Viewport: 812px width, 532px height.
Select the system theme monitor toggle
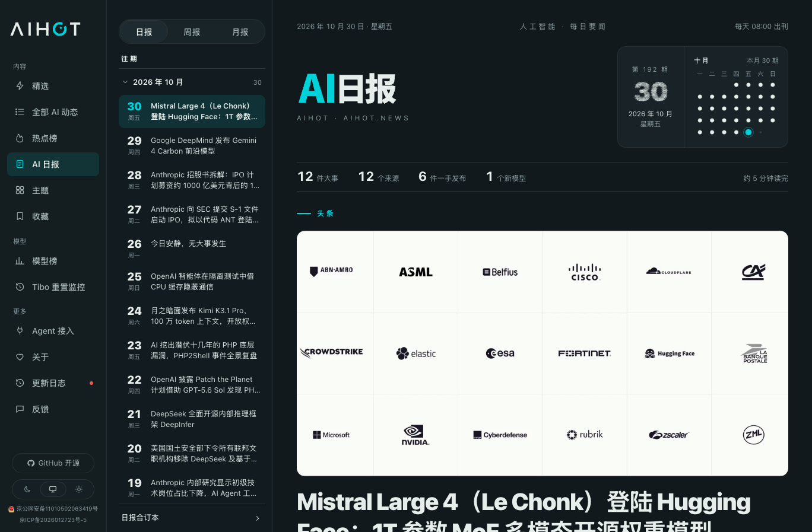(53, 489)
